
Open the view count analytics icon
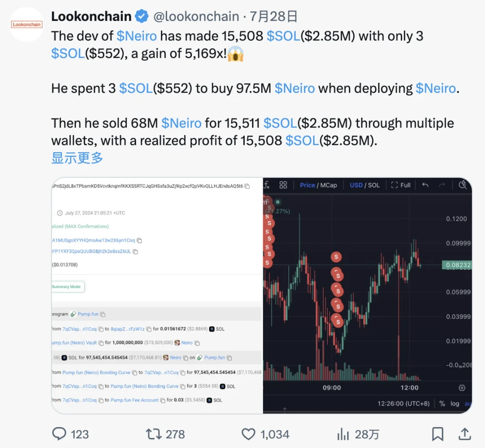343,434
